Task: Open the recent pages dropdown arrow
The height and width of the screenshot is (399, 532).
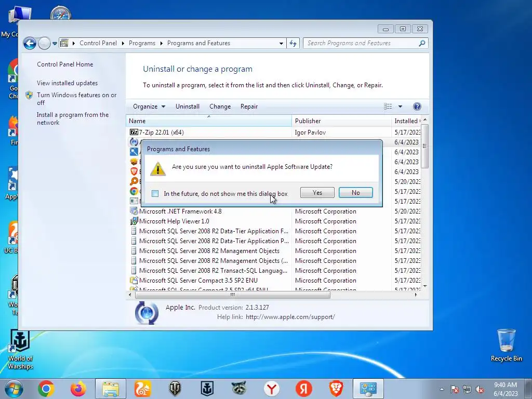Action: (x=55, y=44)
